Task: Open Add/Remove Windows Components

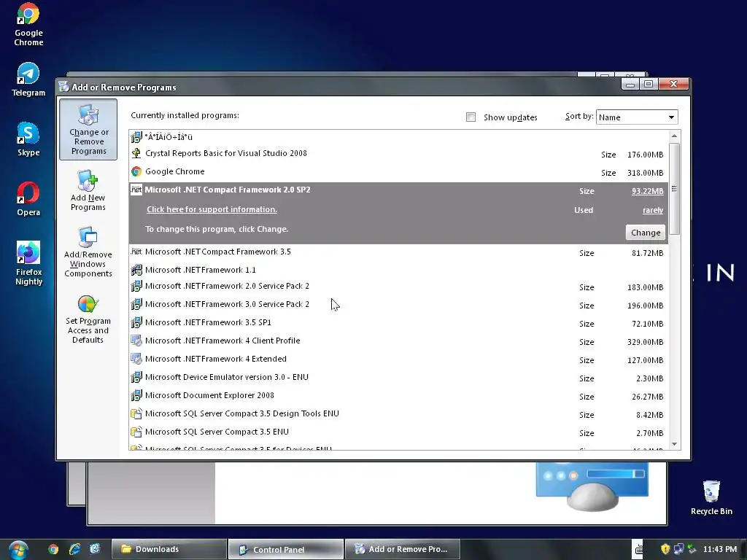Action: [x=88, y=252]
